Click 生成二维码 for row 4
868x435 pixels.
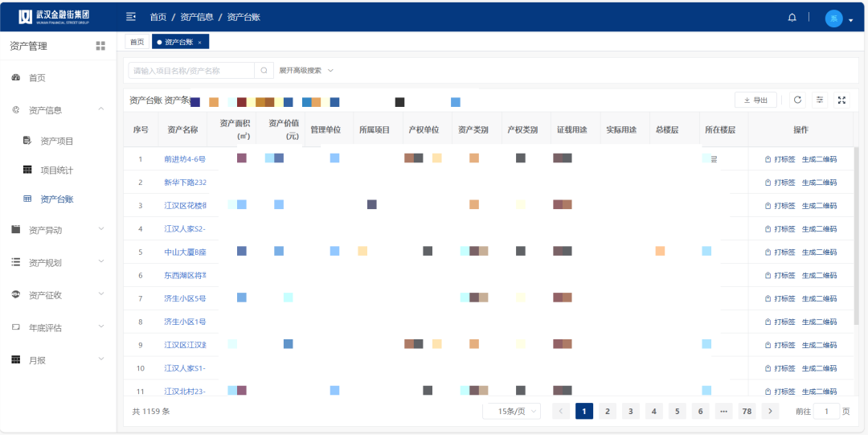pyautogui.click(x=819, y=229)
